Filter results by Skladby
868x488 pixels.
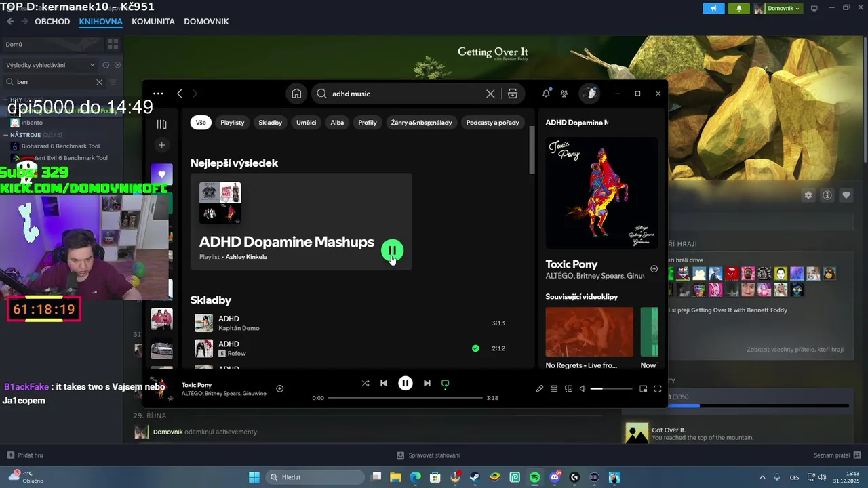(270, 123)
